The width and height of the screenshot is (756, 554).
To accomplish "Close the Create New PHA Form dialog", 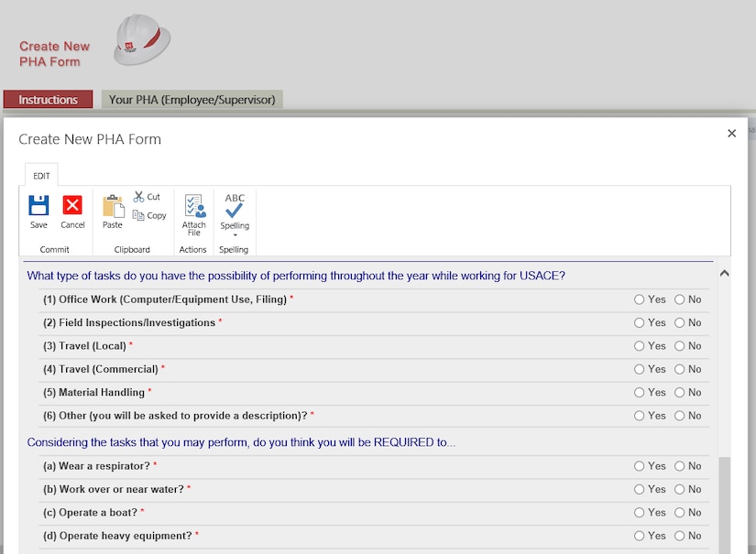I will coord(731,134).
